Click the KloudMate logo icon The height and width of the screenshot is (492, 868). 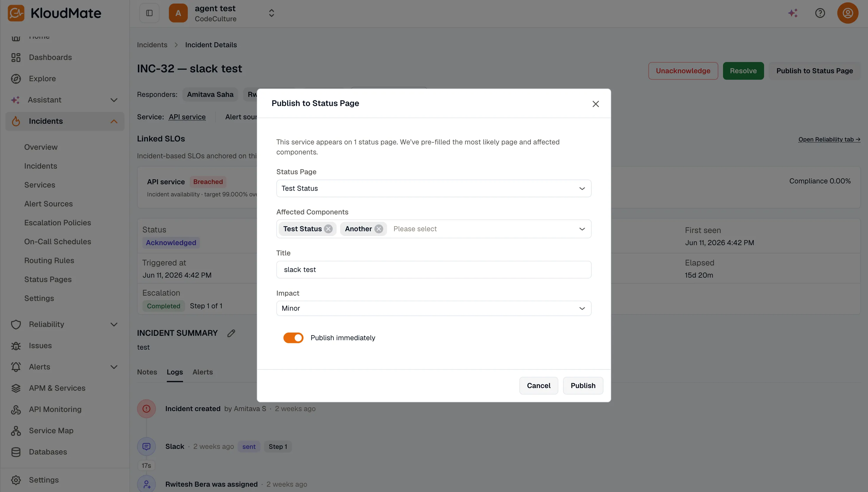tap(16, 13)
